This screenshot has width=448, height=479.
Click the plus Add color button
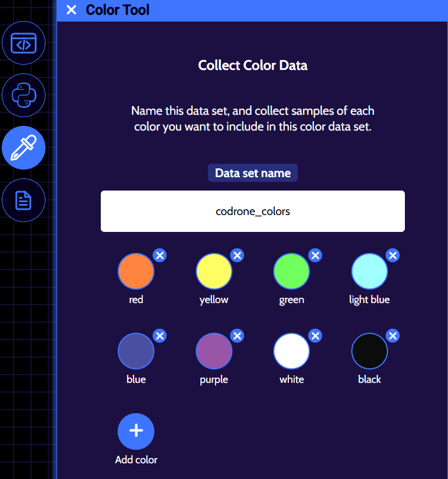click(136, 431)
